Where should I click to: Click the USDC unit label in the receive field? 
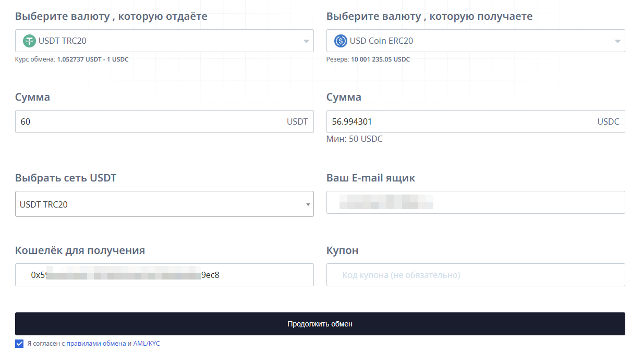(608, 122)
